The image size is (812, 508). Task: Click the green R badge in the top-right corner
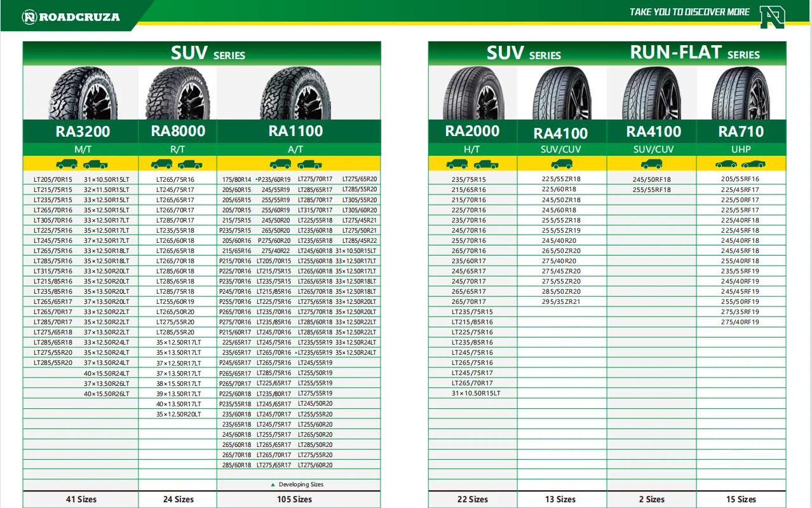click(x=772, y=16)
